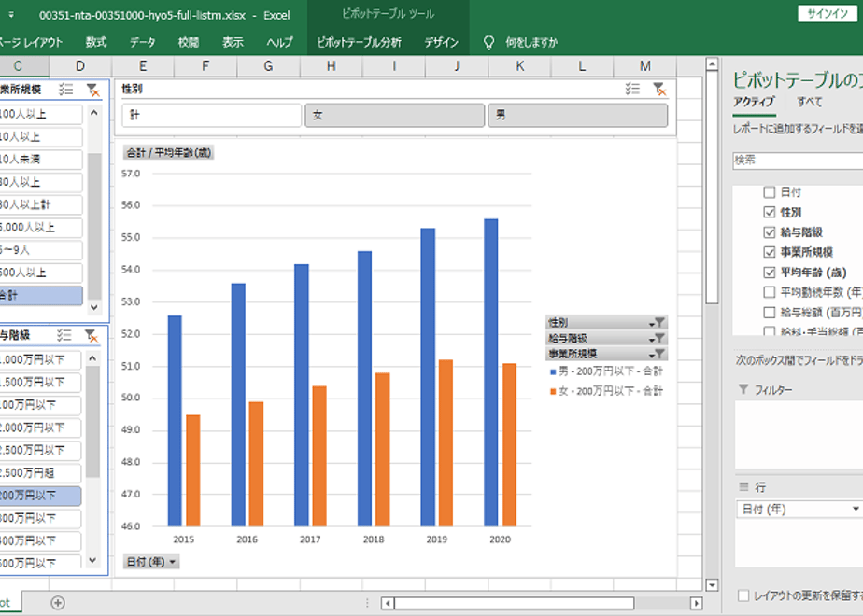Image resolution: width=863 pixels, height=616 pixels.
Task: Click the blue legend marker for 男
Action: [553, 372]
